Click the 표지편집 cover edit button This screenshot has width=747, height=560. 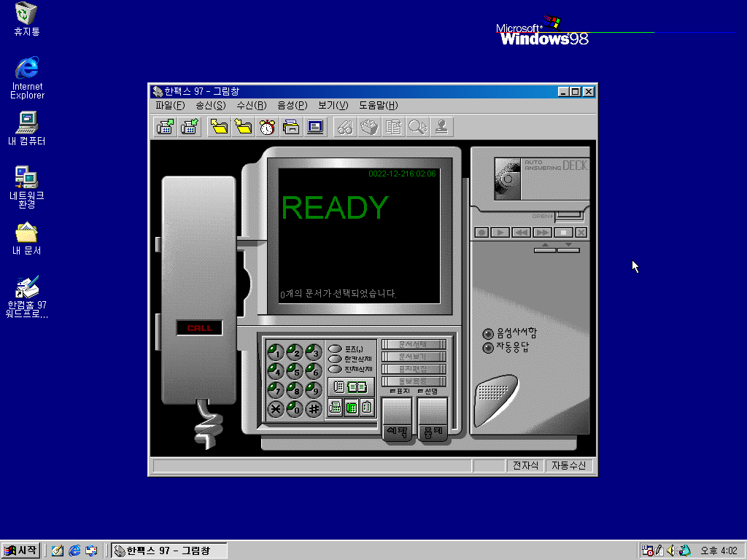[x=414, y=368]
